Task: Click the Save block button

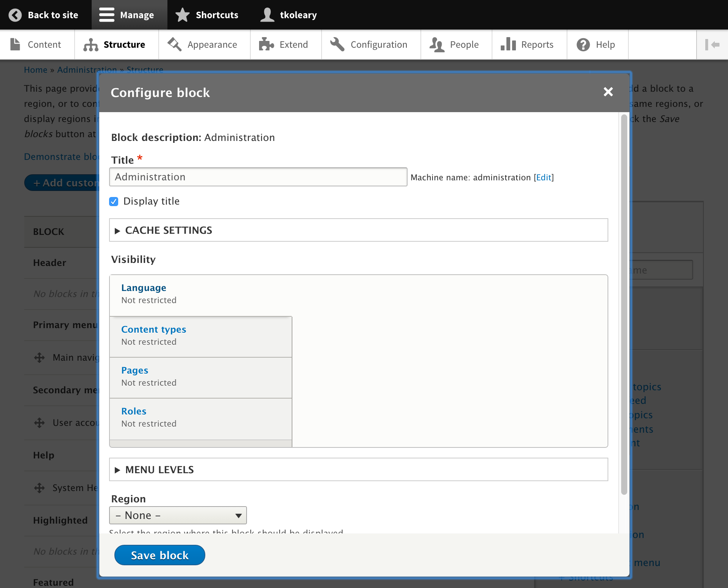Action: pos(160,555)
